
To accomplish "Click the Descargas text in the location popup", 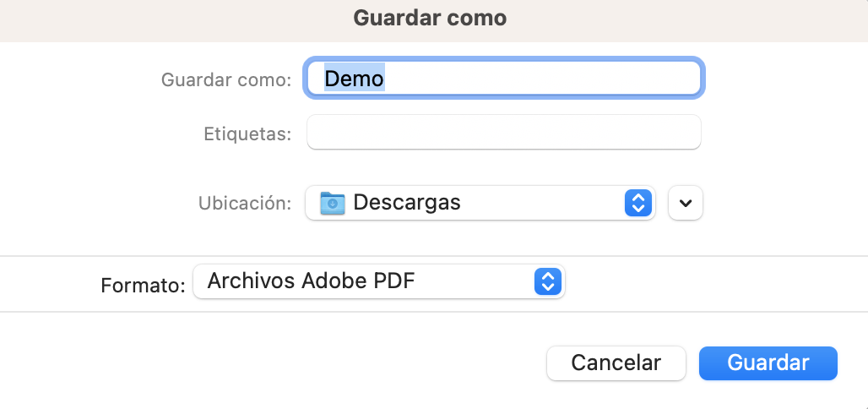I will point(407,203).
